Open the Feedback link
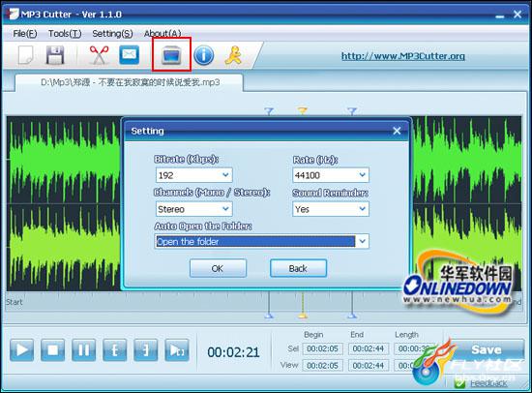 tap(488, 383)
